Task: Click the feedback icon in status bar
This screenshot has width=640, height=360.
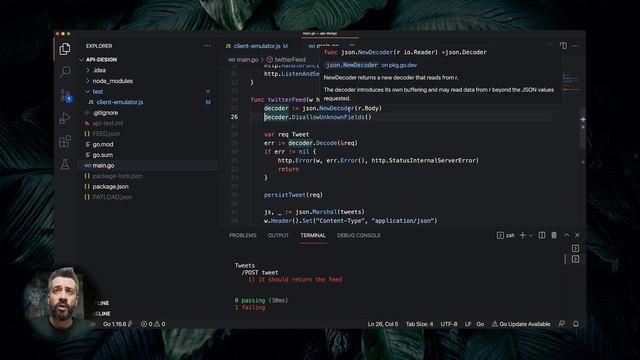Action: coord(562,324)
